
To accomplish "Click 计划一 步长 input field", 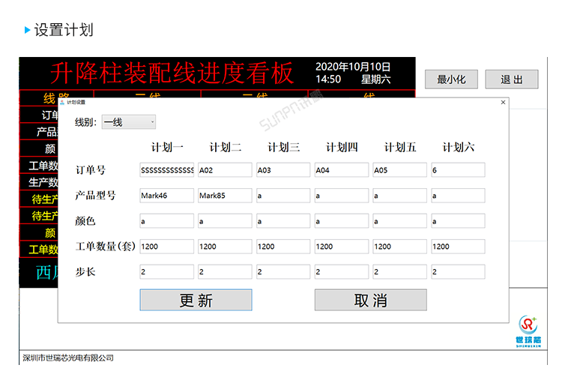I will 166,271.
